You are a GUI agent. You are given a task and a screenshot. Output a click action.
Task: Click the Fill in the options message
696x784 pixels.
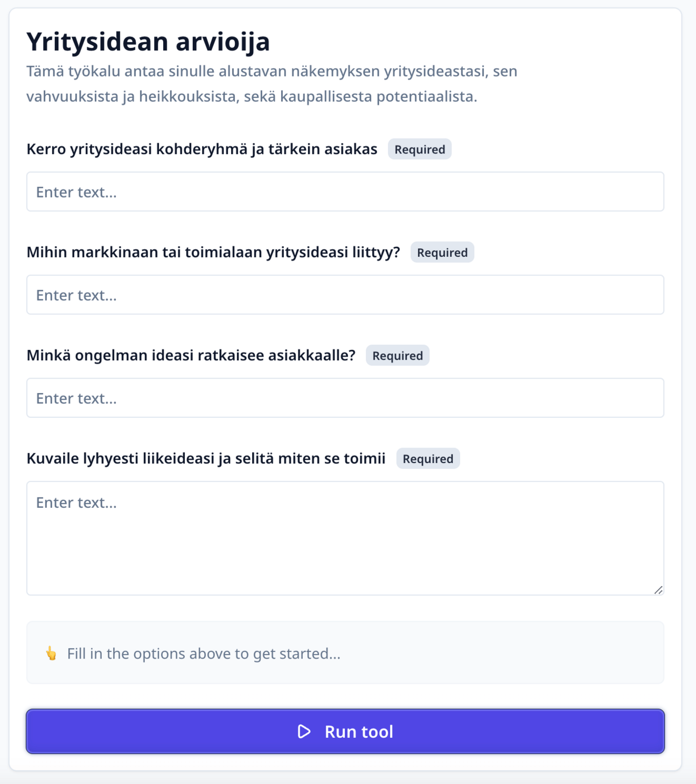[x=204, y=653]
